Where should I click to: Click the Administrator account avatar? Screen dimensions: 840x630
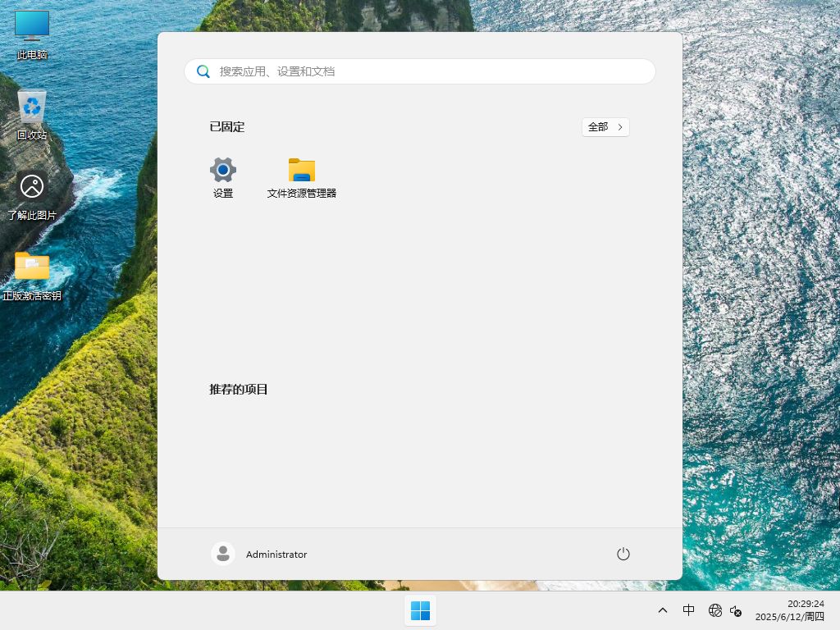pyautogui.click(x=222, y=554)
